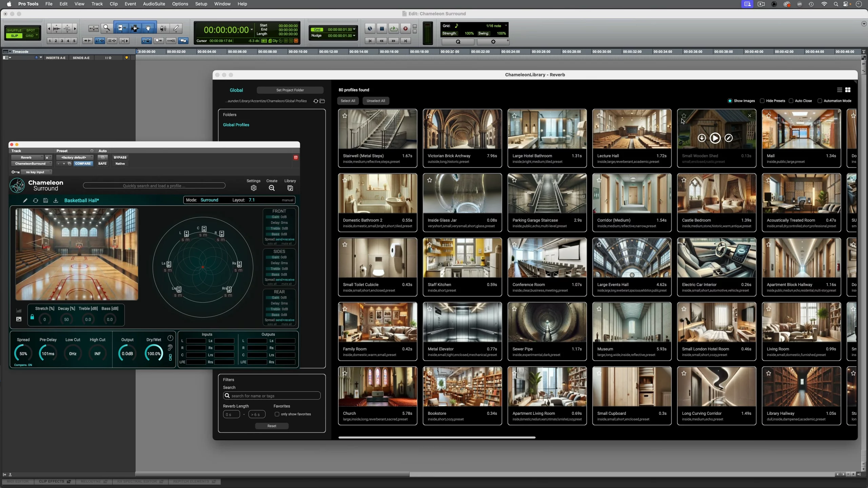
Task: Favorite the Church profile star
Action: 345,373
